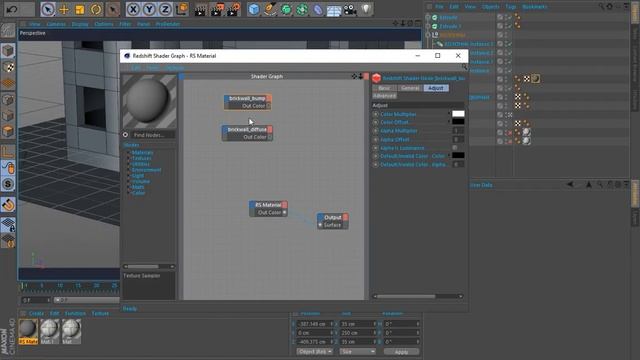
Task: Open the viewport Display menu
Action: (x=80, y=24)
